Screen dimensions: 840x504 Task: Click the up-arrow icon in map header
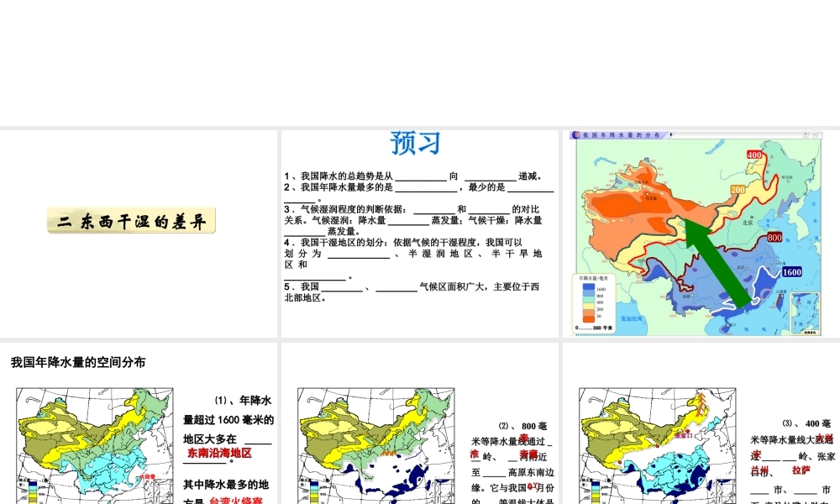point(806,135)
